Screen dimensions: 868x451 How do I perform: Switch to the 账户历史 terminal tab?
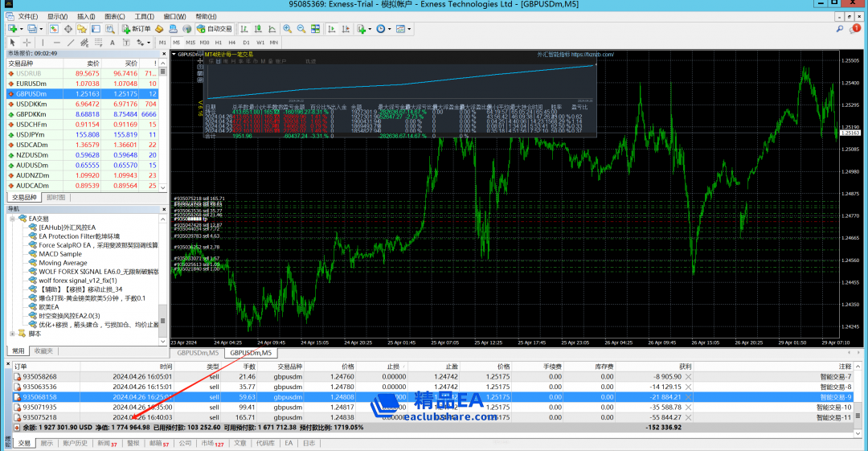click(x=76, y=443)
